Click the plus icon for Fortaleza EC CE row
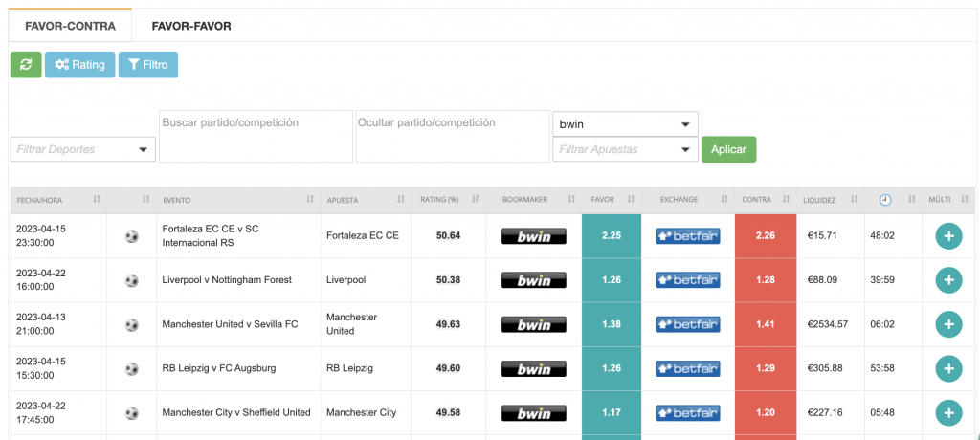Image resolution: width=980 pixels, height=440 pixels. (947, 236)
